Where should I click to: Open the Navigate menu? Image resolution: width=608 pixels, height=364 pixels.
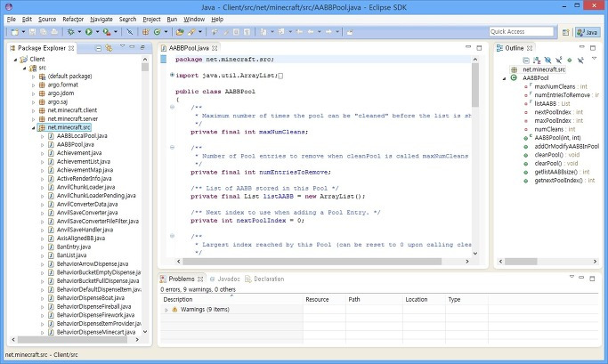tap(101, 19)
